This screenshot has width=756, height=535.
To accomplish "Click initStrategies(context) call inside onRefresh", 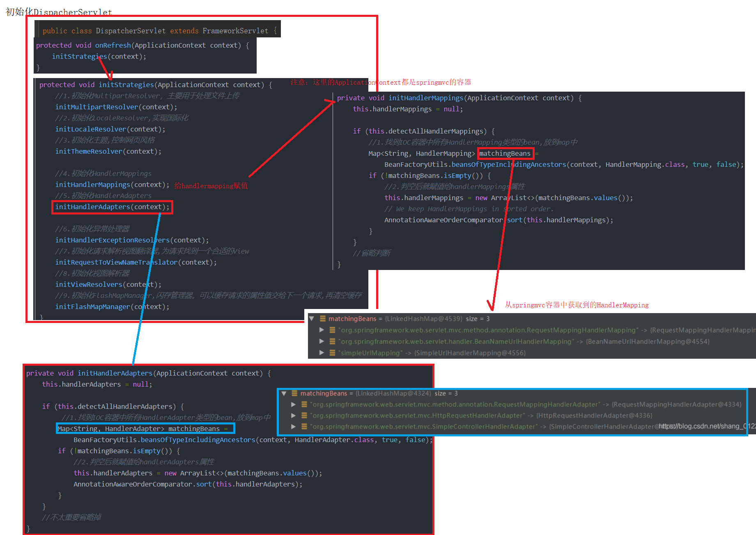I will tap(99, 56).
